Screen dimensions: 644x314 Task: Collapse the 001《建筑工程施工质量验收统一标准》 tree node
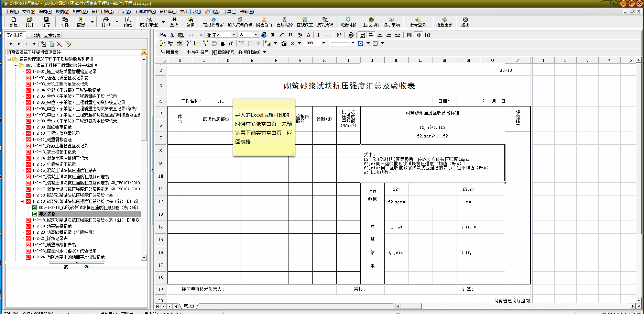(16, 65)
